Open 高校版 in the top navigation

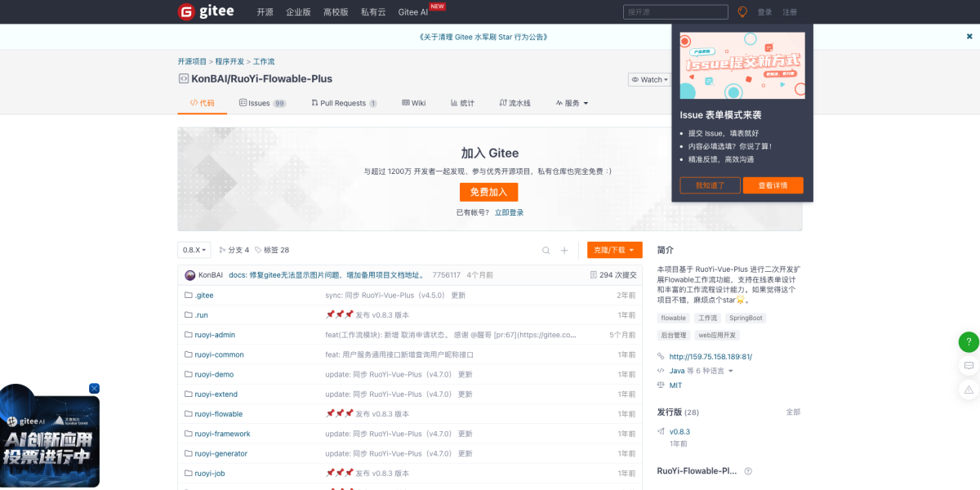(x=336, y=12)
